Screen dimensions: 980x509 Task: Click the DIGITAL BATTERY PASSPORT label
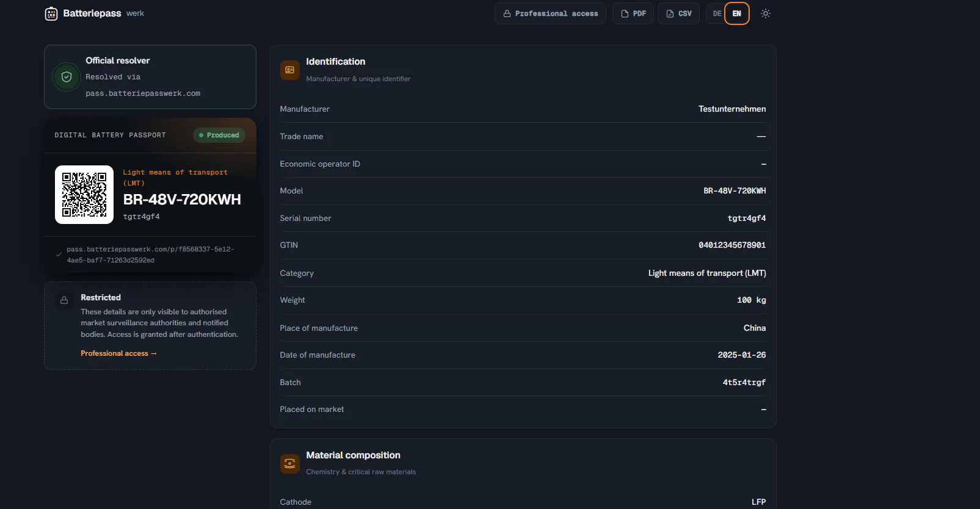click(111, 135)
